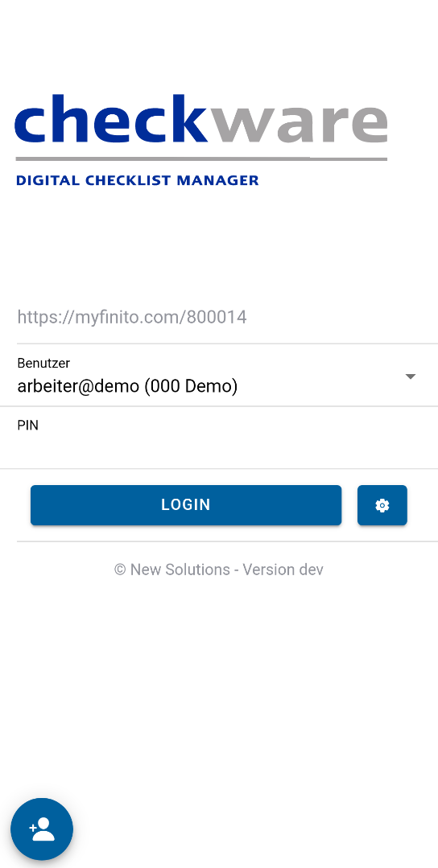Click the grey underline beneath the checkware logo
The height and width of the screenshot is (868, 438).
click(201, 158)
